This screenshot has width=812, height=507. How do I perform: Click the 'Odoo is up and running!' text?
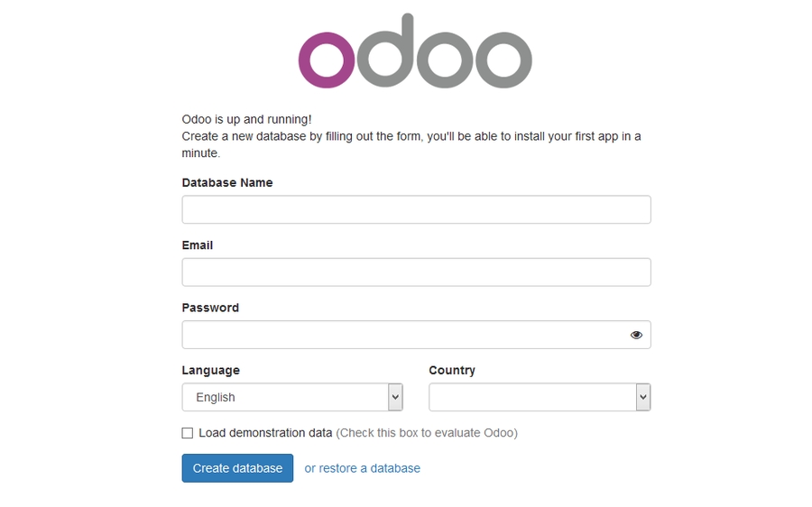[x=246, y=119]
